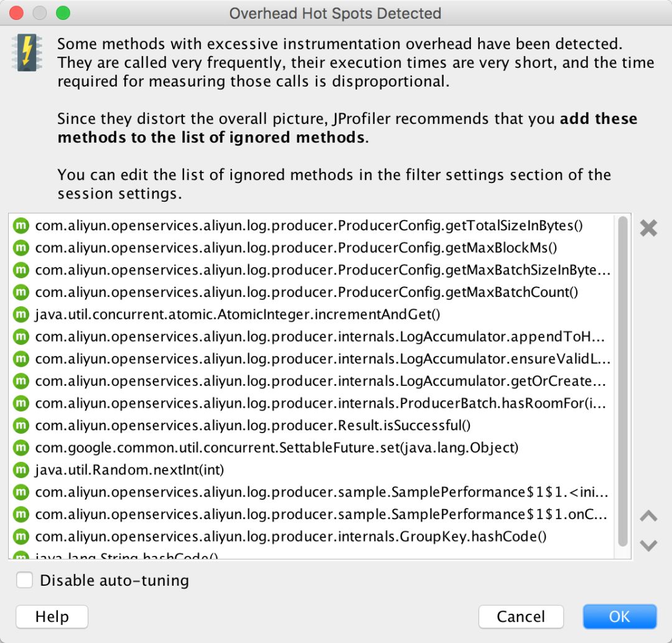Select the ProducerBatch.hasRoomFor method entry
672x643 pixels.
[x=322, y=403]
